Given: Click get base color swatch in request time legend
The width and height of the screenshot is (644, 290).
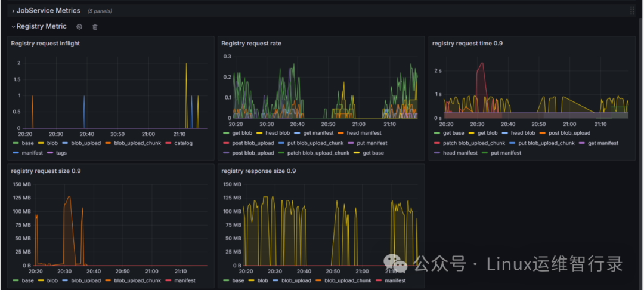Looking at the screenshot, I should click(437, 133).
